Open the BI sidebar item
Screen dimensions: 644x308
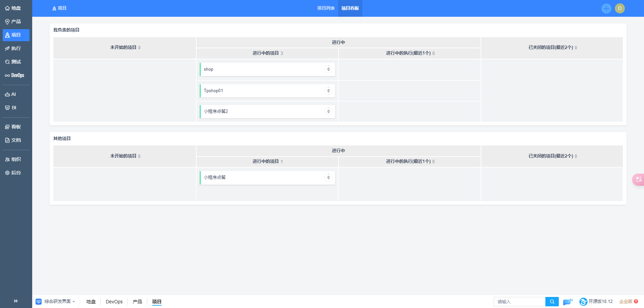point(16,108)
